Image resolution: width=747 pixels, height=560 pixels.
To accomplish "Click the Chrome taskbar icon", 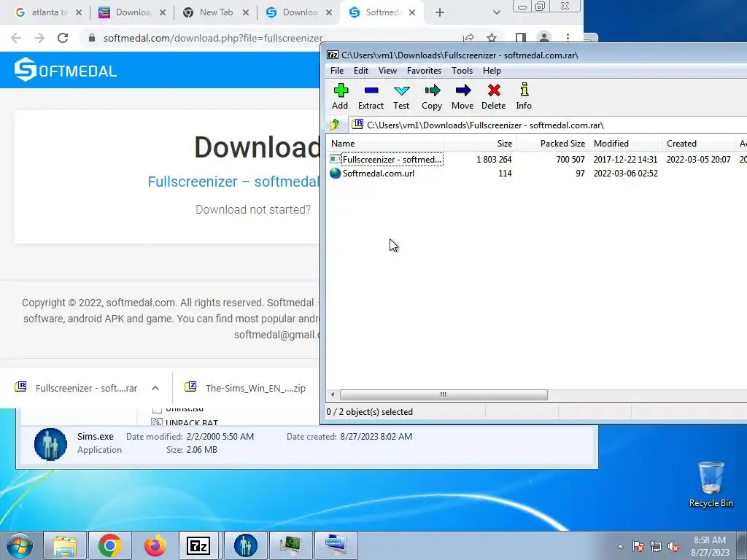I will (x=110, y=545).
